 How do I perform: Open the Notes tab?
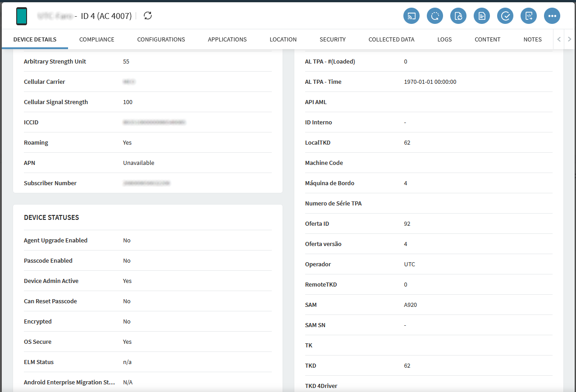point(532,40)
